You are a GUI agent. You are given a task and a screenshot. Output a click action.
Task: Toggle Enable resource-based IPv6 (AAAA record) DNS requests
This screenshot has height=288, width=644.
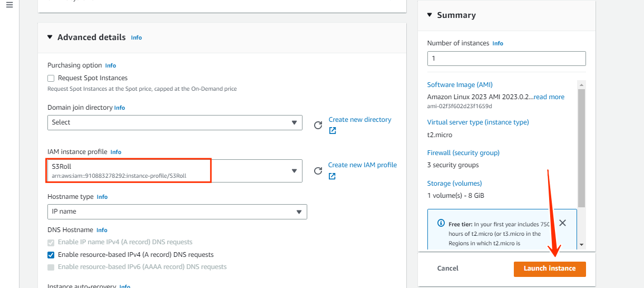(x=51, y=267)
